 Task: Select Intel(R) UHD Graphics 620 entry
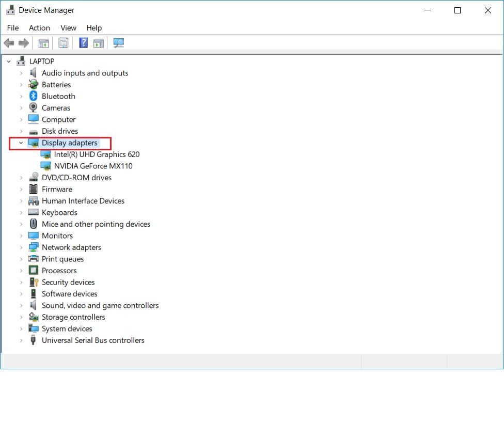tap(97, 154)
